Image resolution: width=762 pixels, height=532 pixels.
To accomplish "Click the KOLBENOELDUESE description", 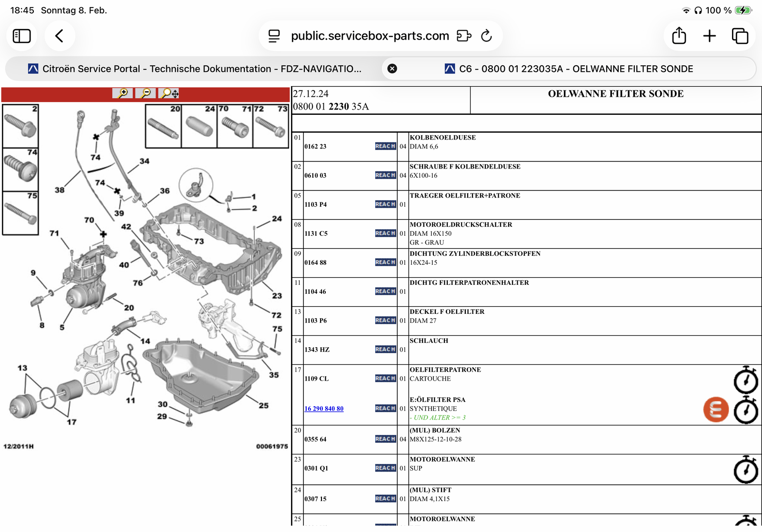I will (x=443, y=138).
